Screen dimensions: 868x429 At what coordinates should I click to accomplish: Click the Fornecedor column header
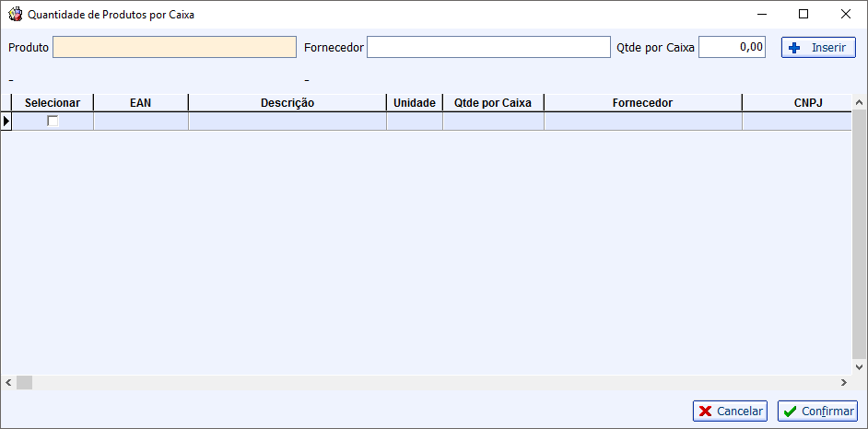[x=642, y=103]
